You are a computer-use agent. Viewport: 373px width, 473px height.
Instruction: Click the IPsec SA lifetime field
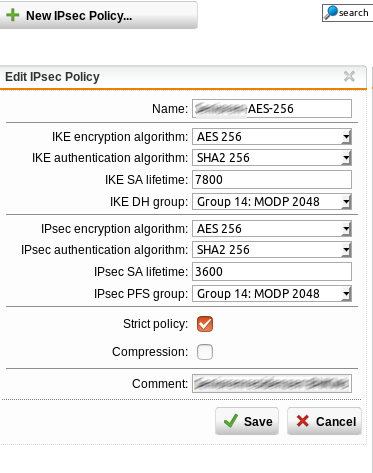(272, 272)
